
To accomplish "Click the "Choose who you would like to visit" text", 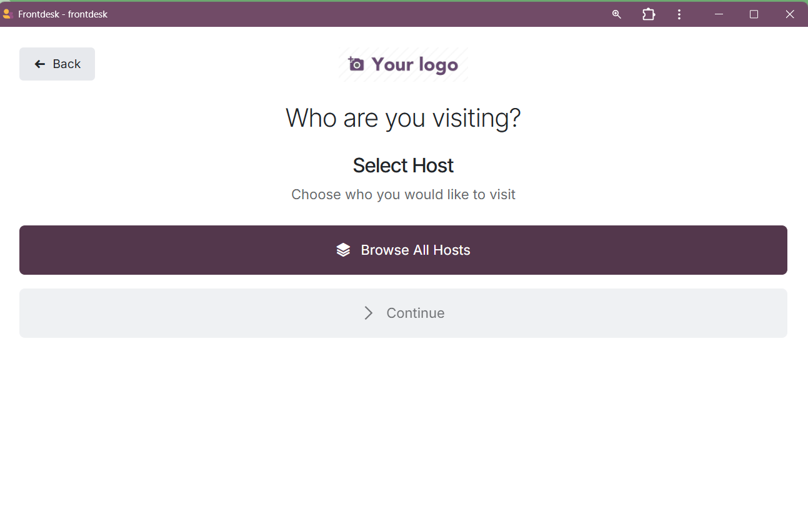I will click(x=403, y=194).
